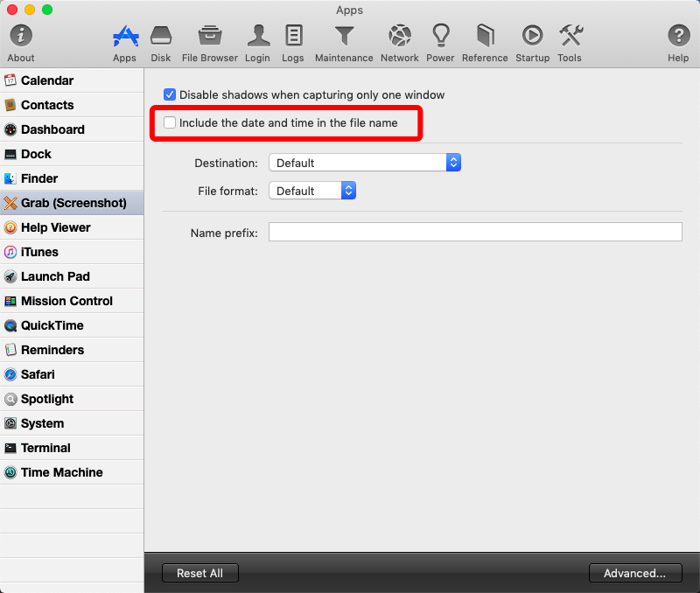Screen dimensions: 700x593
Task: Open the Logs toolbar icon
Action: click(x=293, y=43)
